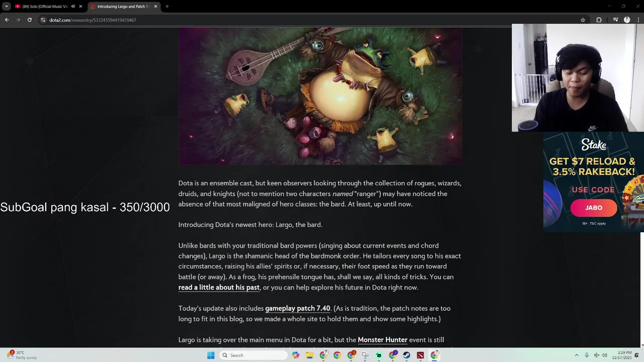644x362 pixels.
Task: Open the 'Monster Hunter' event link
Action: [x=382, y=340]
